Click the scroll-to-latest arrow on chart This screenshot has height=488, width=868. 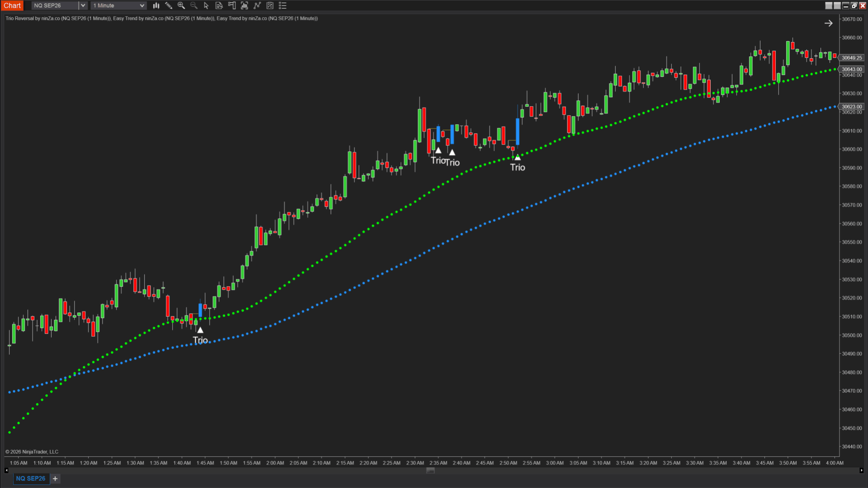point(828,23)
